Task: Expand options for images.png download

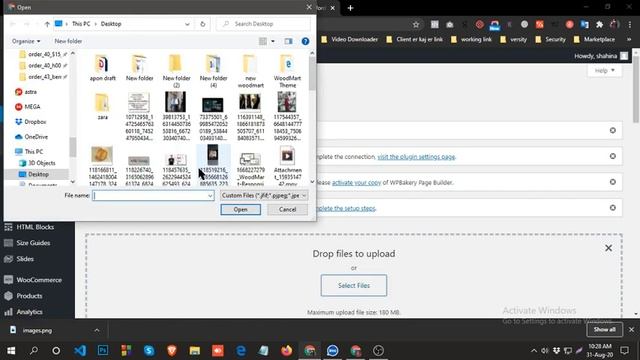Action: tap(97, 330)
